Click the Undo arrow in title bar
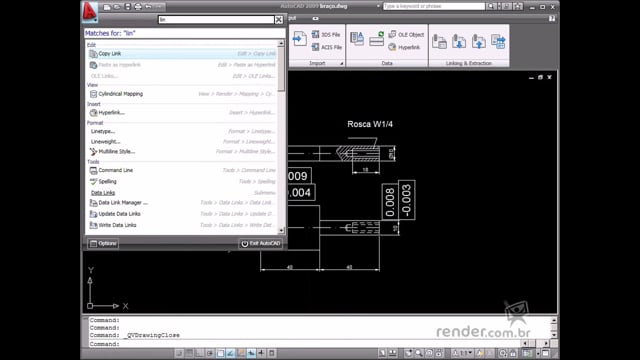The width and height of the screenshot is (640, 360). [x=148, y=7]
